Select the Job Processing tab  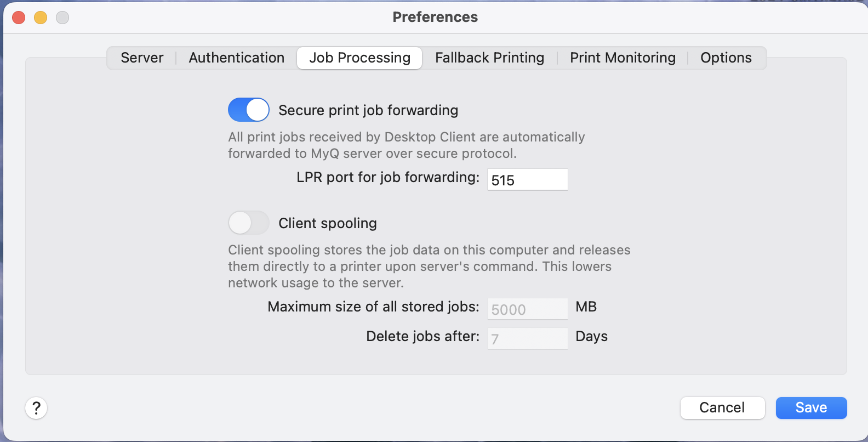point(359,58)
